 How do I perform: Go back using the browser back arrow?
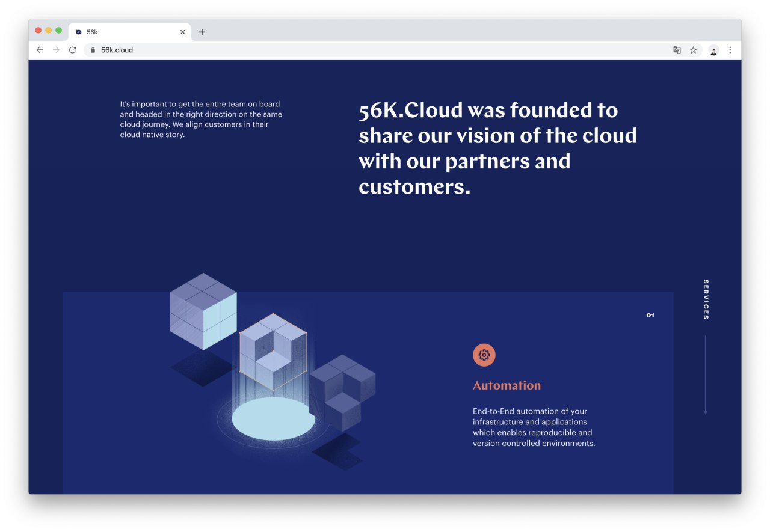tap(40, 50)
